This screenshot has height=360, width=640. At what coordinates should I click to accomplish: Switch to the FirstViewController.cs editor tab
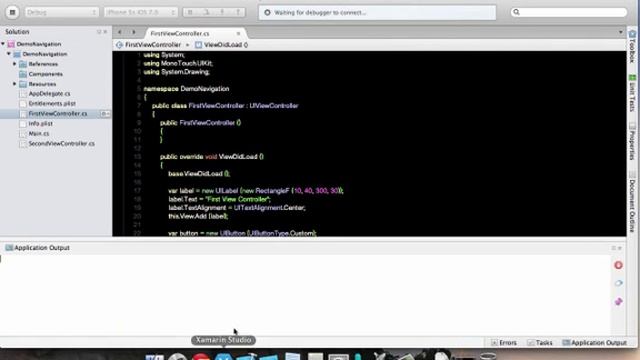pos(180,33)
